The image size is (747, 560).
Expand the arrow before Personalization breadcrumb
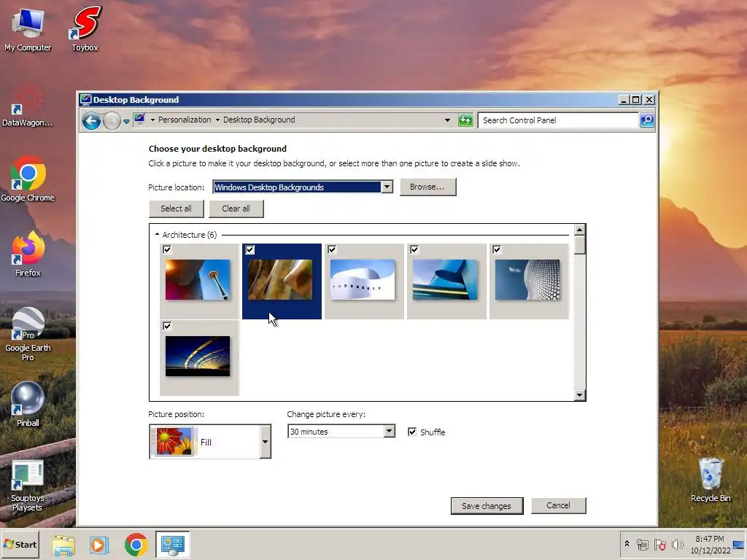[152, 120]
